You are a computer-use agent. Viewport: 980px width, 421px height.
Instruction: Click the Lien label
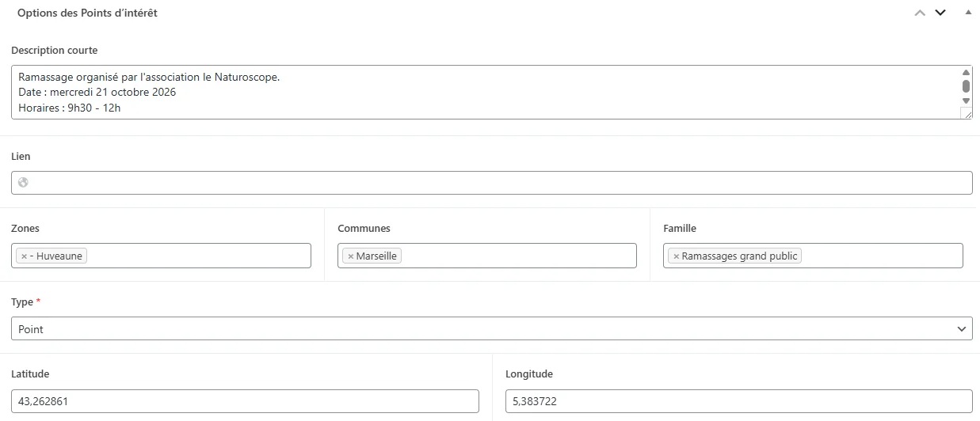[x=21, y=157]
